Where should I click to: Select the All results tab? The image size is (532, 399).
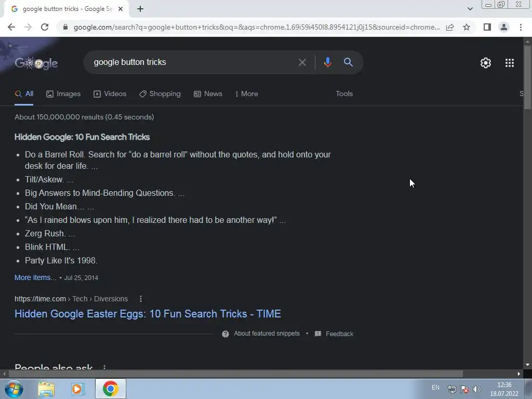tap(24, 94)
